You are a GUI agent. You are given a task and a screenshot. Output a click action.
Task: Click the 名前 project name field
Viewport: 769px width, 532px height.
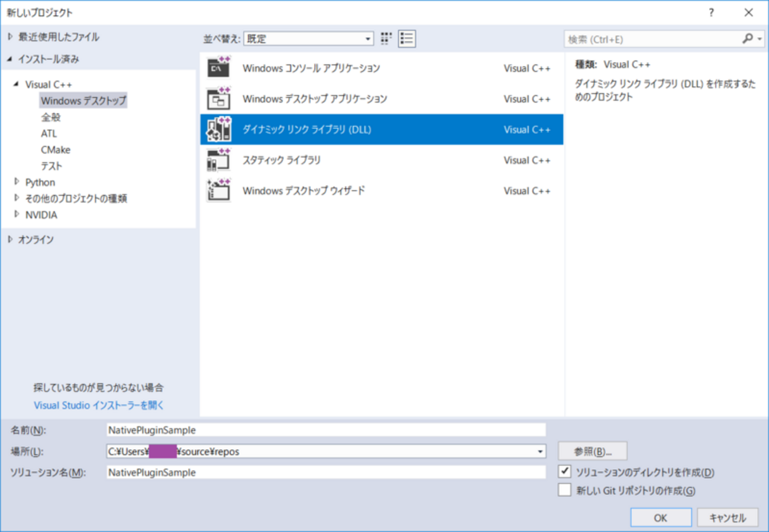pos(326,430)
